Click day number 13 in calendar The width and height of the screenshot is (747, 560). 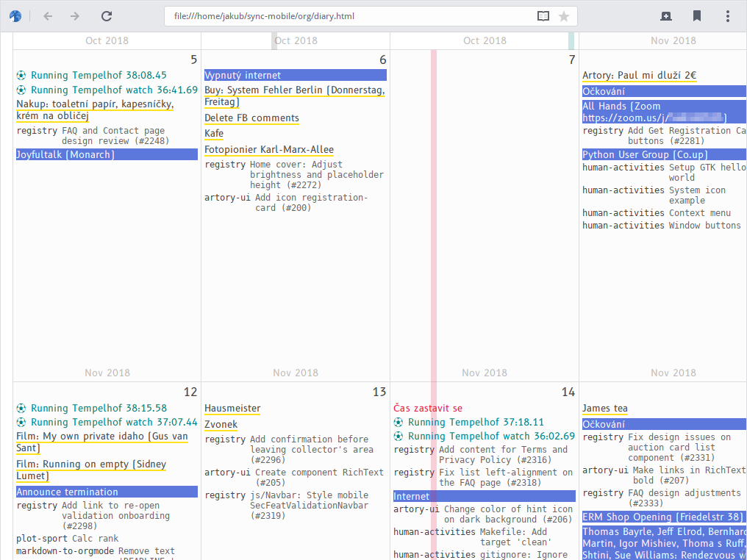coord(379,392)
